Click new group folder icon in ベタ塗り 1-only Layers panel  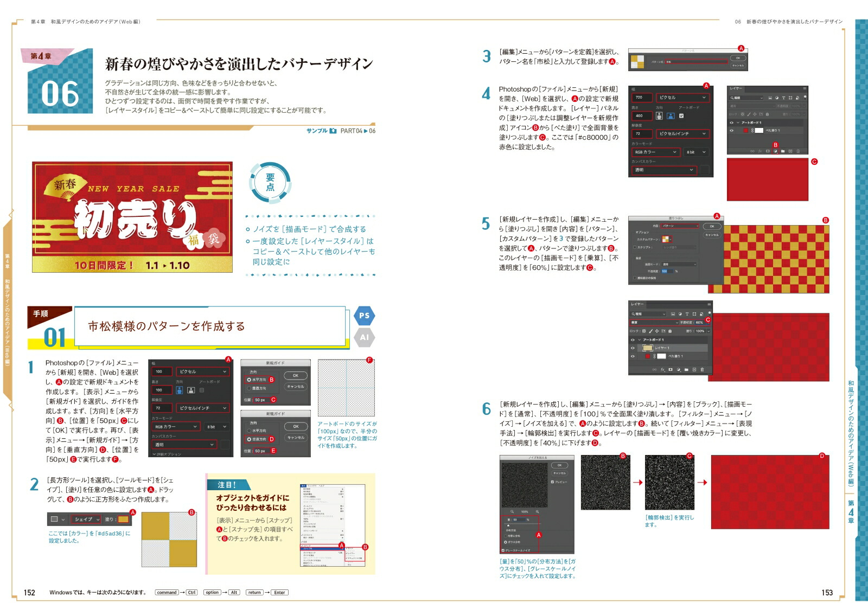pyautogui.click(x=783, y=151)
